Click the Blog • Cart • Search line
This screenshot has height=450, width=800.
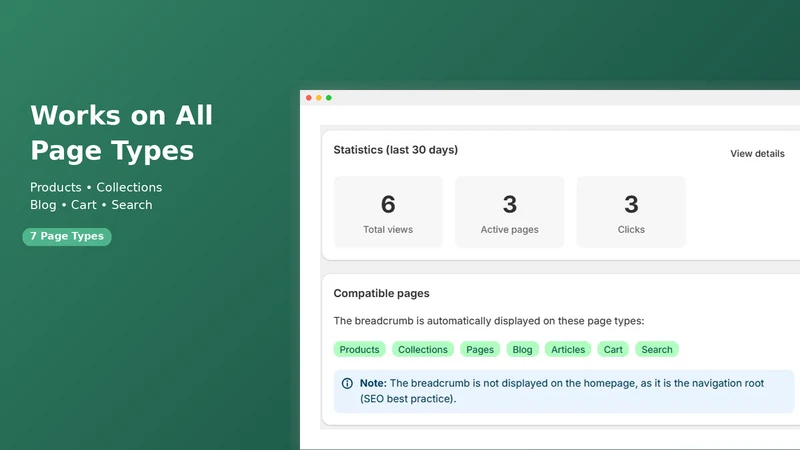(91, 205)
